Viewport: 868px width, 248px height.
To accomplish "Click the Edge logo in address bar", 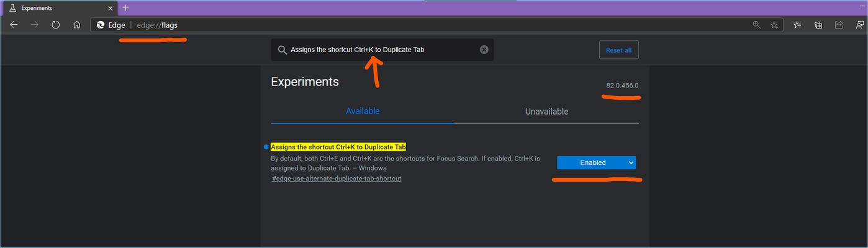I will (101, 25).
